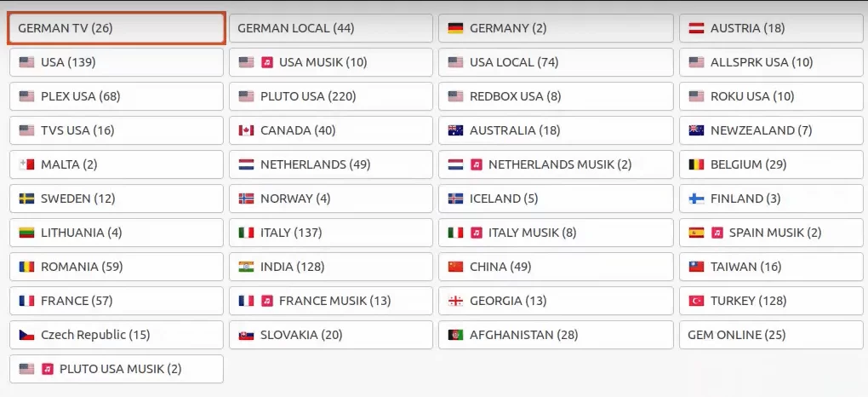Browse the ROMANIA (59) channels
This screenshot has width=868, height=397.
(x=117, y=267)
